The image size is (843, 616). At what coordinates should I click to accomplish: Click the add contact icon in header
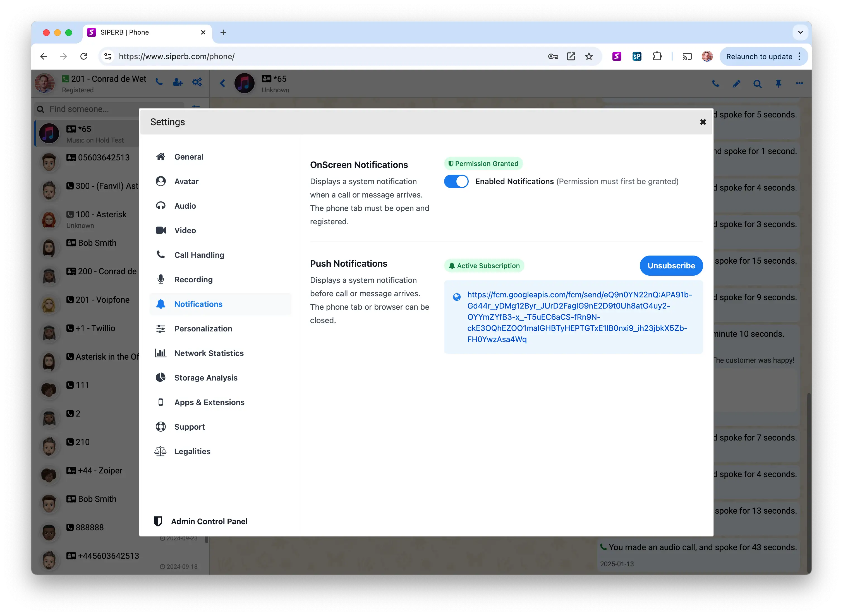pyautogui.click(x=178, y=82)
